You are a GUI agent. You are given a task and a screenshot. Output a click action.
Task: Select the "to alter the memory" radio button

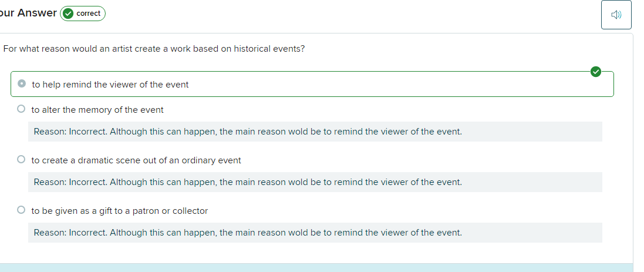coord(21,109)
